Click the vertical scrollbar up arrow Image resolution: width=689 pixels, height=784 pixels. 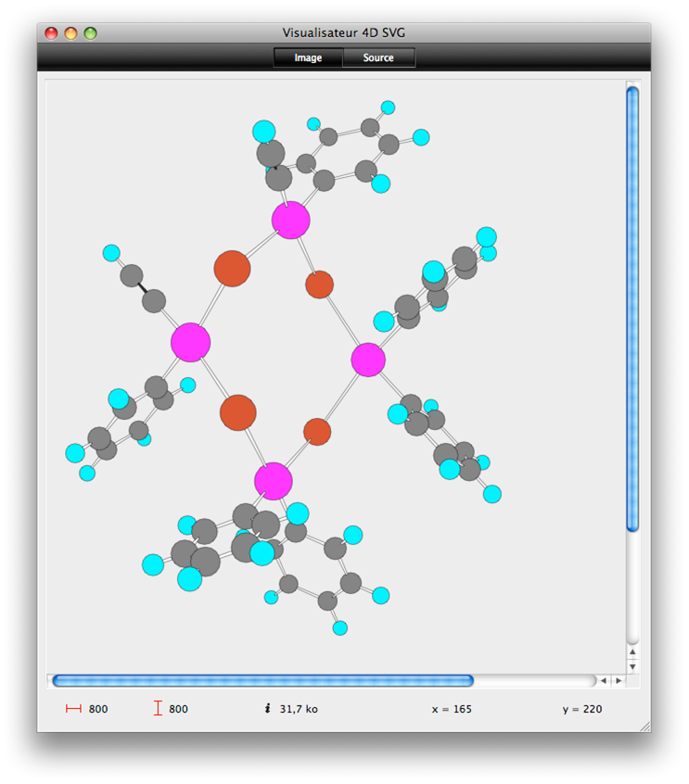point(632,652)
